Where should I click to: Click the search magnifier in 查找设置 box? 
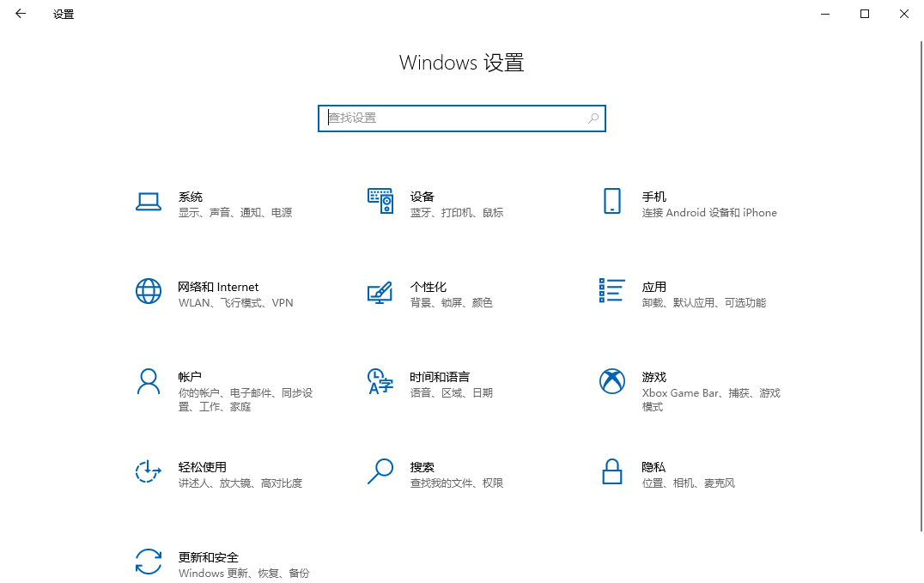tap(593, 118)
